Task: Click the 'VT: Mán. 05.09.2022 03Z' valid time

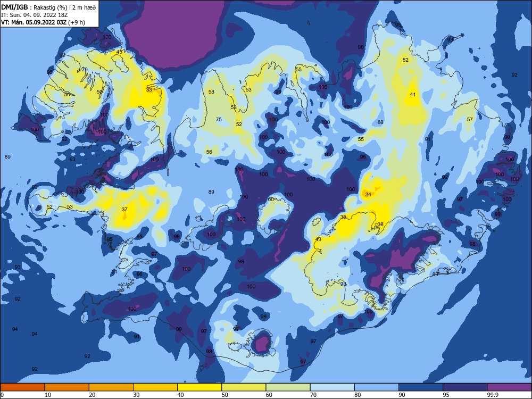Action: tap(34, 22)
